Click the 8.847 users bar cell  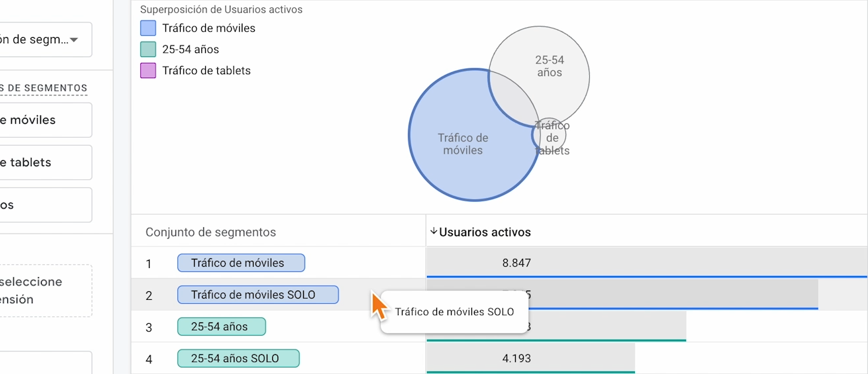click(x=646, y=263)
